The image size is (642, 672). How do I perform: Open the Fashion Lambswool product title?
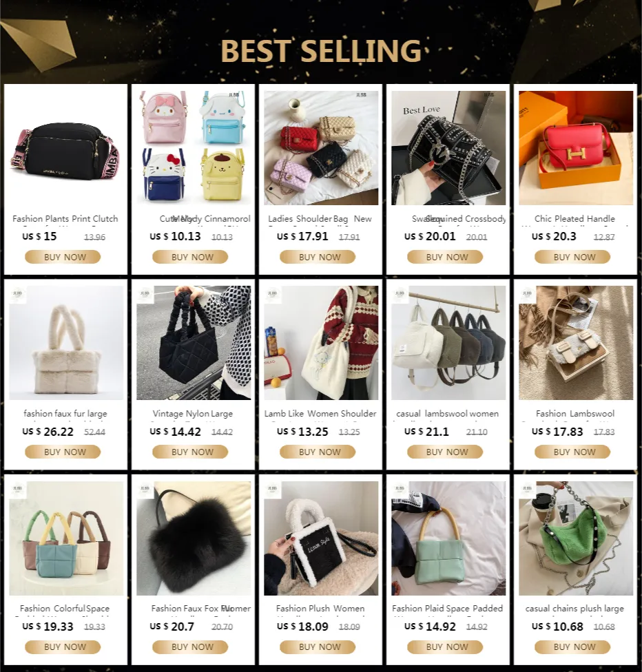click(574, 414)
